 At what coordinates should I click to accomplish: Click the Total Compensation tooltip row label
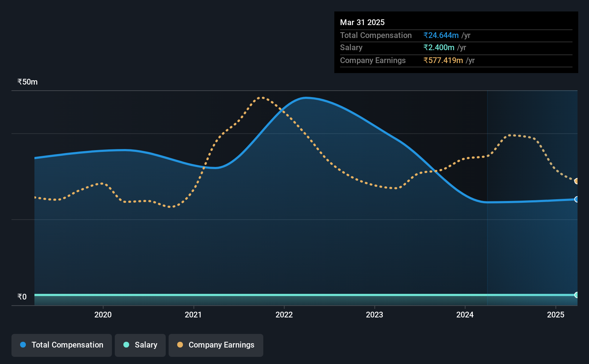(x=376, y=35)
